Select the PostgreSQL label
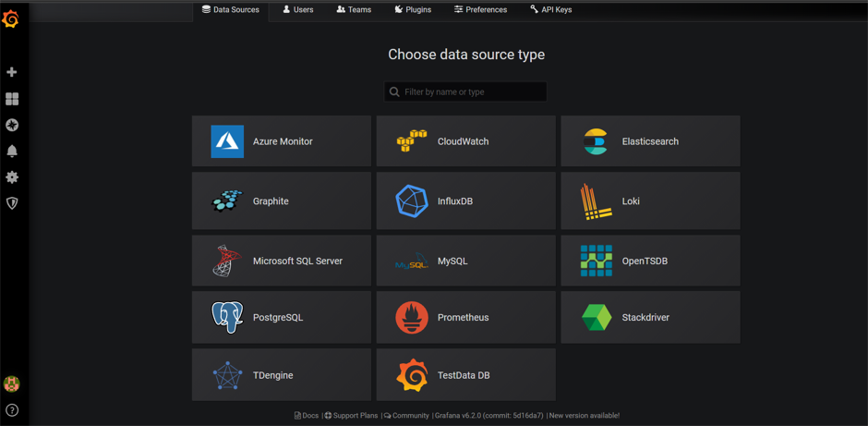The height and width of the screenshot is (426, 868). [278, 318]
